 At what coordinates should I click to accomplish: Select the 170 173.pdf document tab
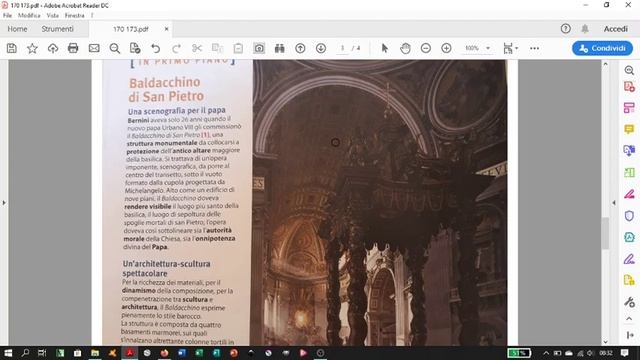coord(131,29)
